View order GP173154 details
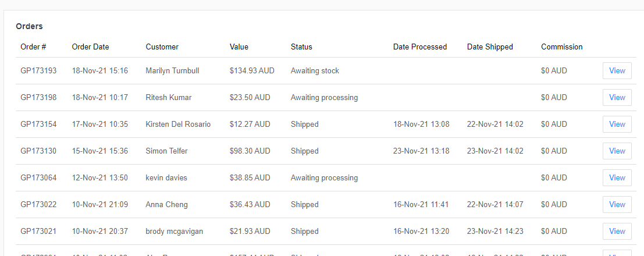Image resolution: width=644 pixels, height=256 pixels. [x=617, y=124]
